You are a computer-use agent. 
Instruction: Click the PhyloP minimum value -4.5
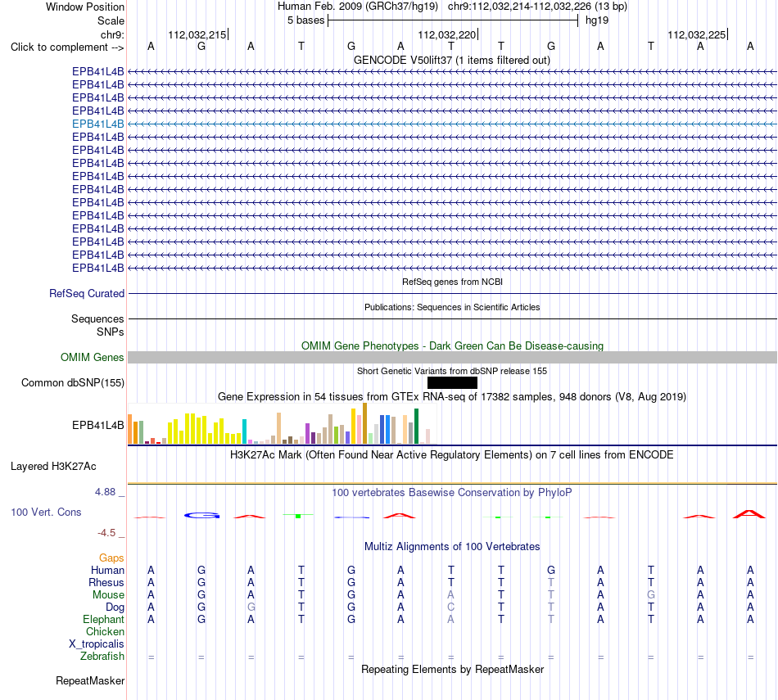pos(106,533)
